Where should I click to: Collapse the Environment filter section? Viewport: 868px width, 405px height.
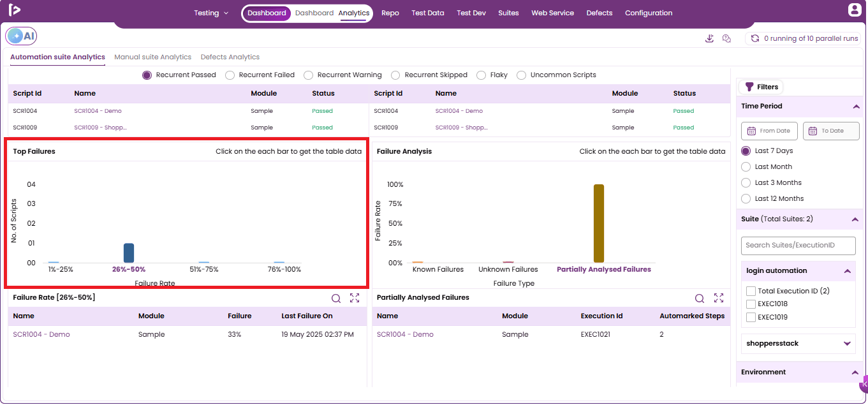856,372
